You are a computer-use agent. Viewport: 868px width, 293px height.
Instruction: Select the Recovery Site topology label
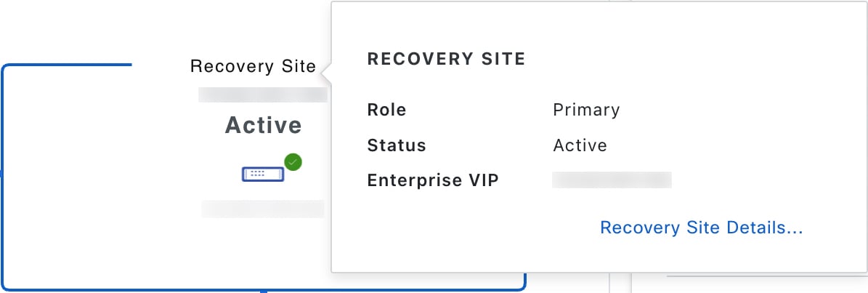click(x=253, y=67)
